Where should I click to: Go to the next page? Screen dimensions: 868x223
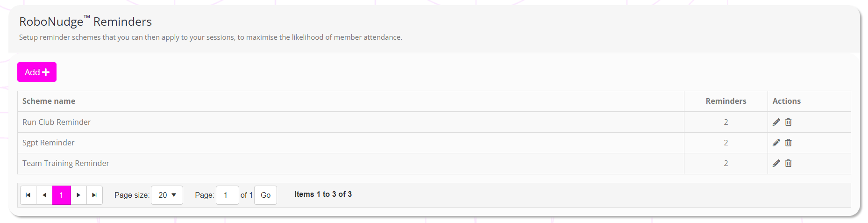click(78, 195)
